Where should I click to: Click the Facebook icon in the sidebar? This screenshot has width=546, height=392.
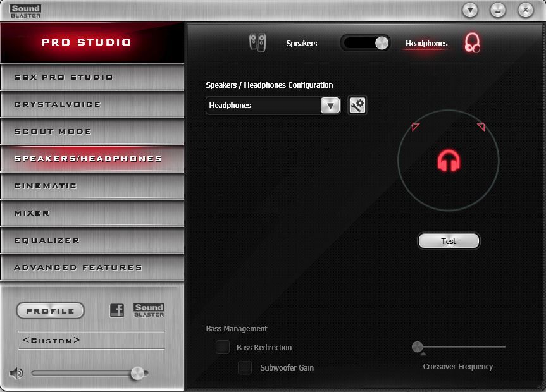click(x=116, y=310)
